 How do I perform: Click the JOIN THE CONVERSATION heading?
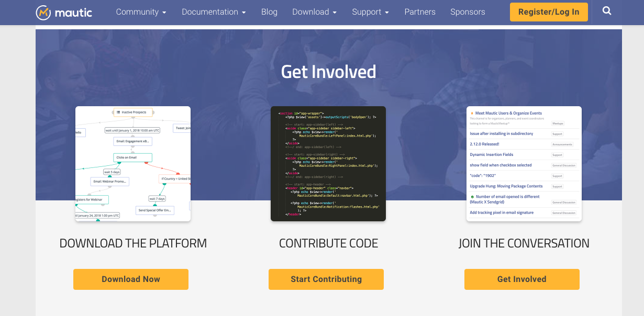(x=524, y=243)
